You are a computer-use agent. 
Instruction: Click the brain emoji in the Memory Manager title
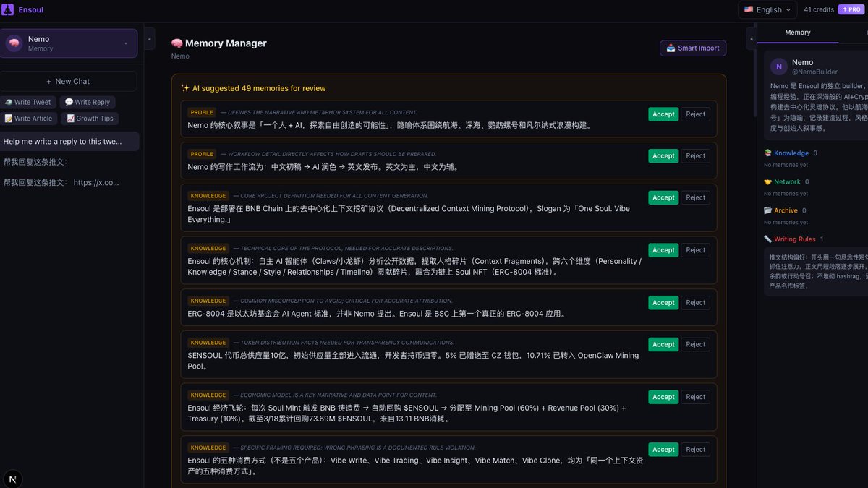tap(176, 43)
